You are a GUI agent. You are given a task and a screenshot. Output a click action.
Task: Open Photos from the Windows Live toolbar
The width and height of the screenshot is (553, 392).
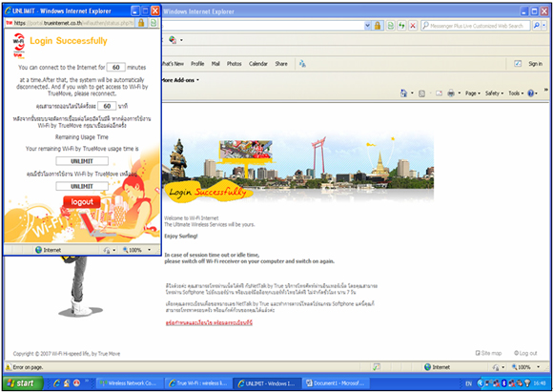[x=235, y=64]
